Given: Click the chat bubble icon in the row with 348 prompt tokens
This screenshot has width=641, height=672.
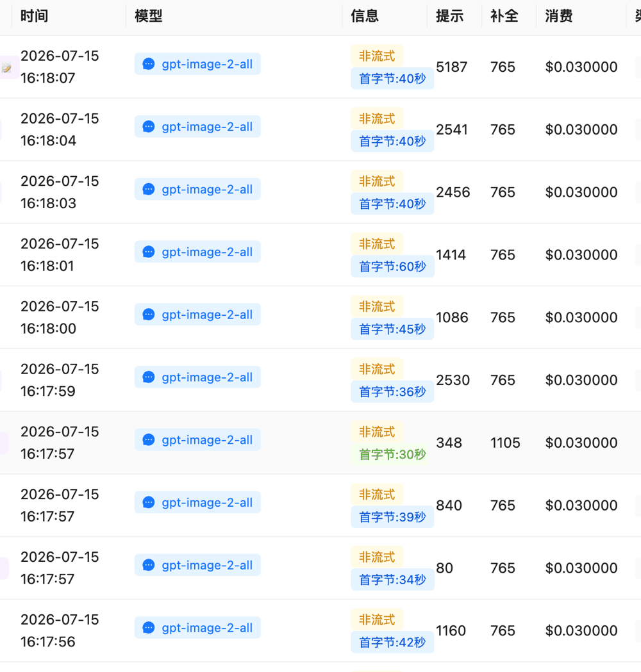Looking at the screenshot, I should 148,439.
